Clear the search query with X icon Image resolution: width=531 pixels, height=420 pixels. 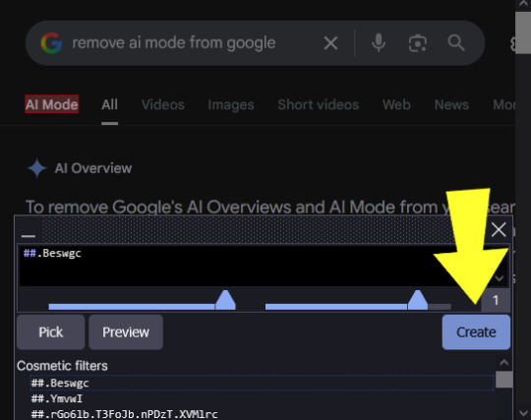pyautogui.click(x=330, y=43)
